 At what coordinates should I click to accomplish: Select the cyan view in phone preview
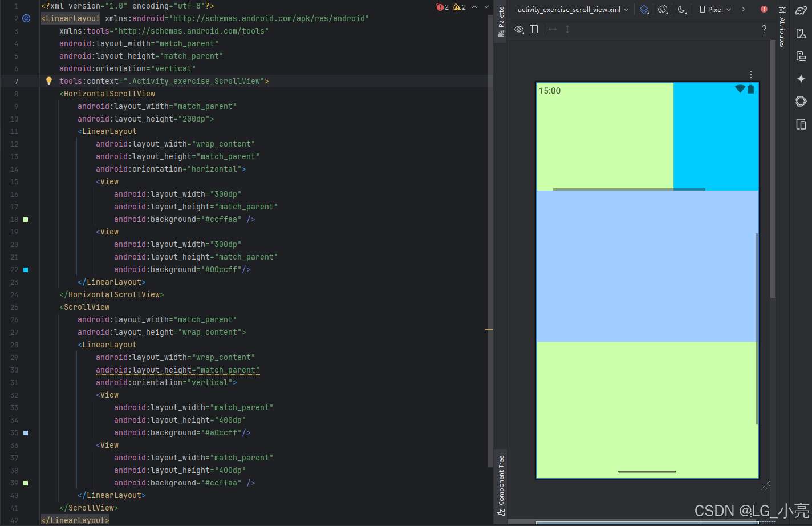tap(716, 137)
